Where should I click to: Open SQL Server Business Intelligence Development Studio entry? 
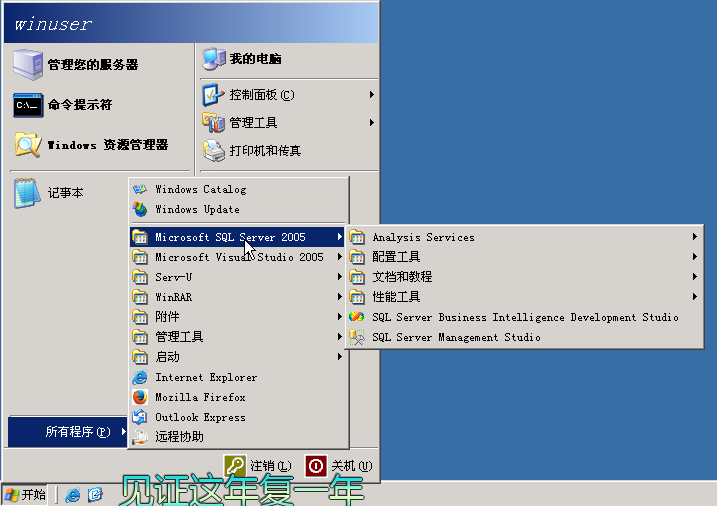tap(524, 317)
